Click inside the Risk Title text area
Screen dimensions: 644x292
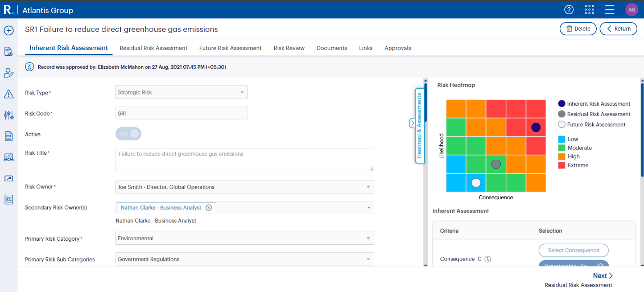pos(245,160)
